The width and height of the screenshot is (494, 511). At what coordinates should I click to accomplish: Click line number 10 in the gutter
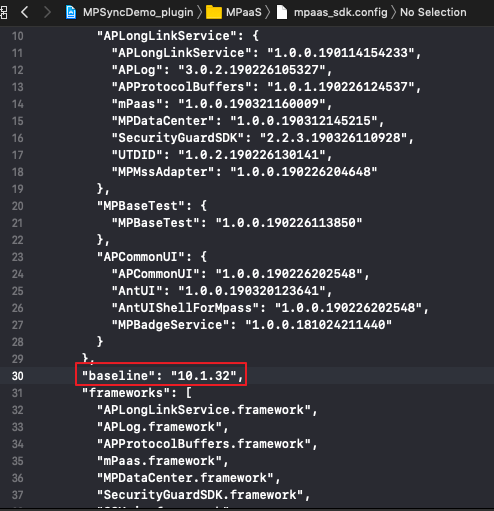[18, 36]
